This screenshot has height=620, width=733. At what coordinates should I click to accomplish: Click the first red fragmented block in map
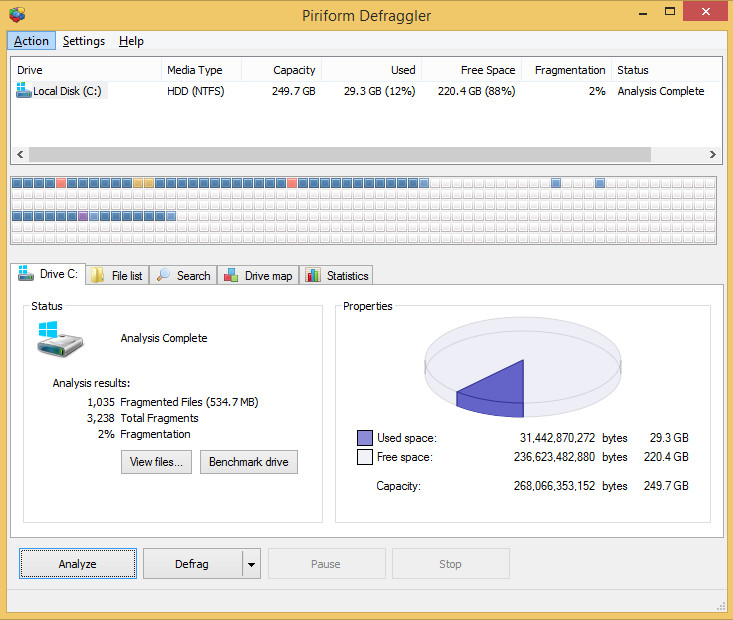(x=61, y=183)
